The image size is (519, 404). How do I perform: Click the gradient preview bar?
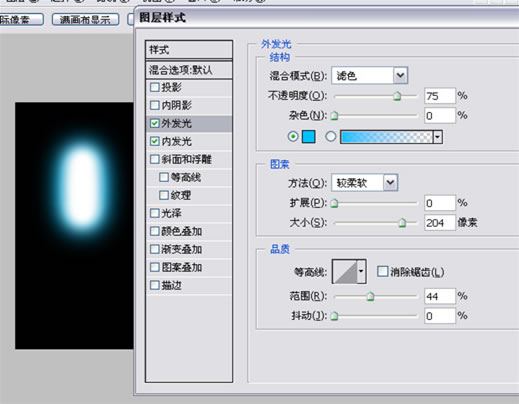pos(387,137)
